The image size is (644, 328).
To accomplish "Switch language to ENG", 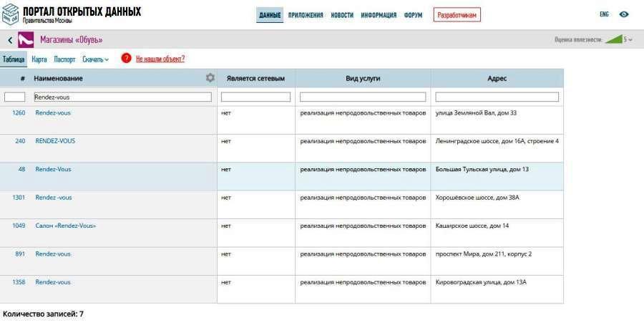I will (604, 14).
